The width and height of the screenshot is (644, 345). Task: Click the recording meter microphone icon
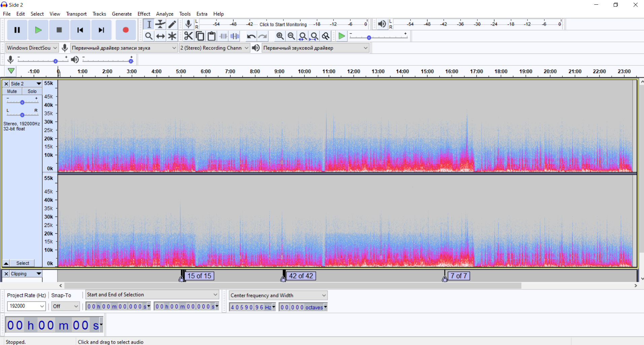click(189, 24)
